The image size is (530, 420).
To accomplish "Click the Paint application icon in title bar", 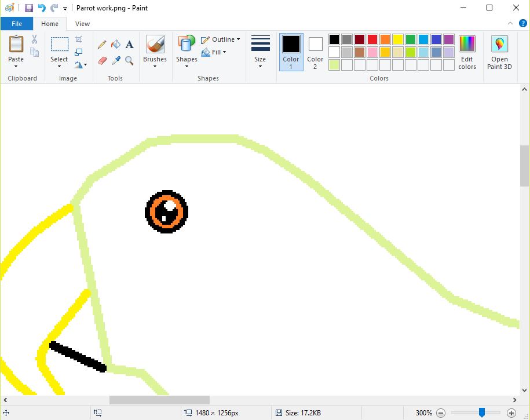I will point(10,8).
